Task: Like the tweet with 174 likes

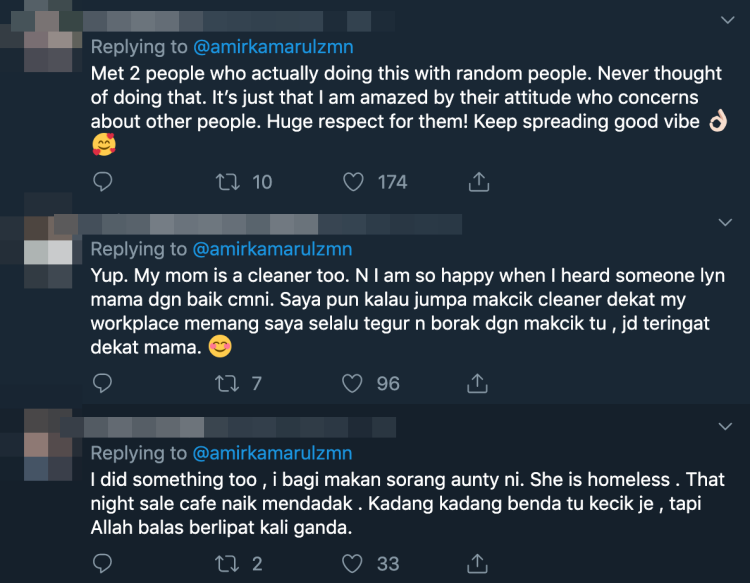Action: (352, 181)
